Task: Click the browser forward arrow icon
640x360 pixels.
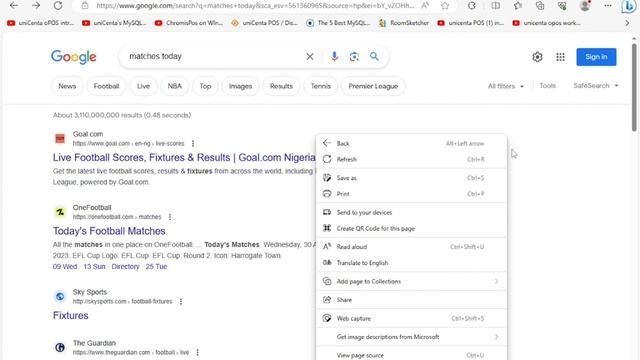Action: pos(36,5)
